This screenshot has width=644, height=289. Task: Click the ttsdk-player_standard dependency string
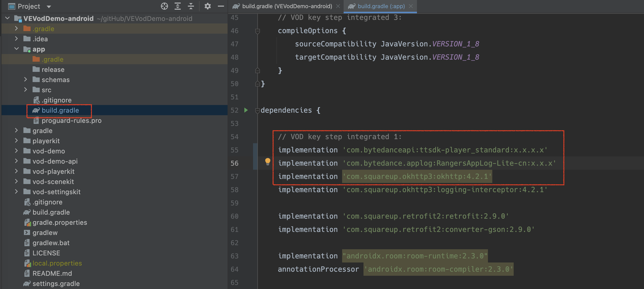pyautogui.click(x=445, y=150)
